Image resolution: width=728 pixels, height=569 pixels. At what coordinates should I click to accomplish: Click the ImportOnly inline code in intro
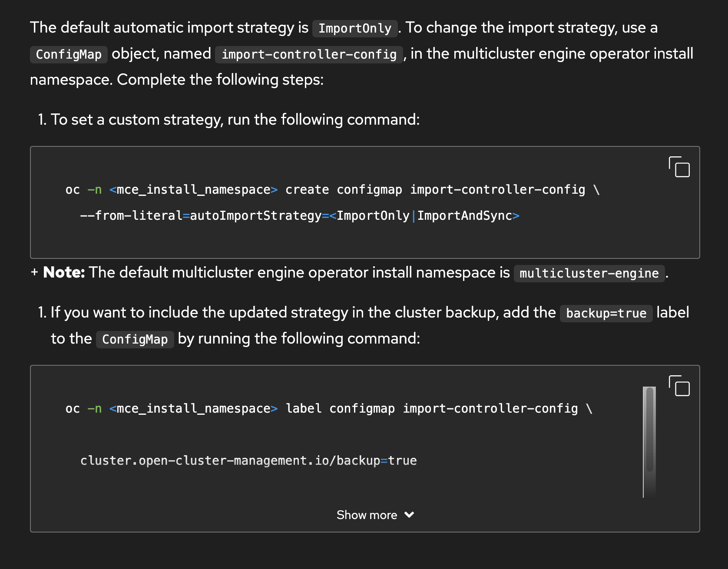pos(355,29)
